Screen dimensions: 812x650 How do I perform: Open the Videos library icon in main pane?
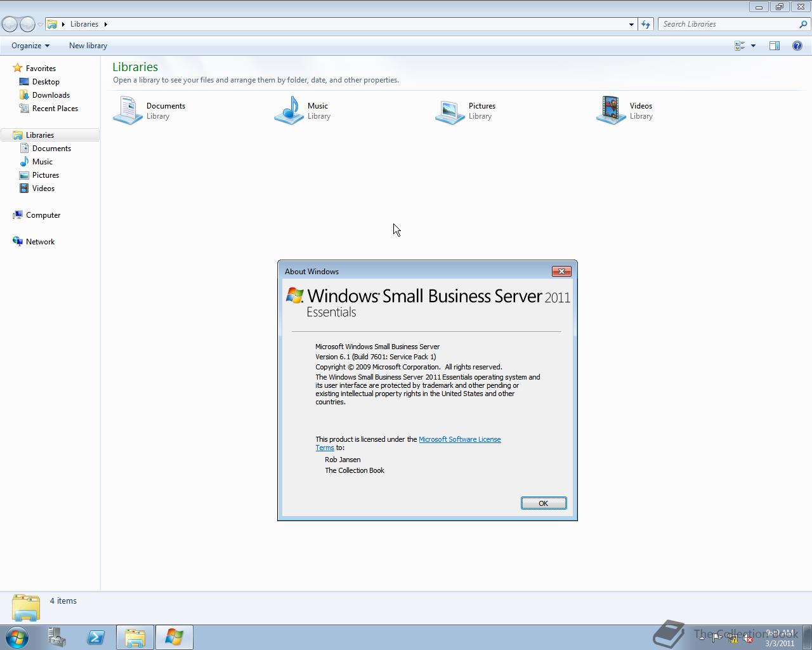(612, 110)
